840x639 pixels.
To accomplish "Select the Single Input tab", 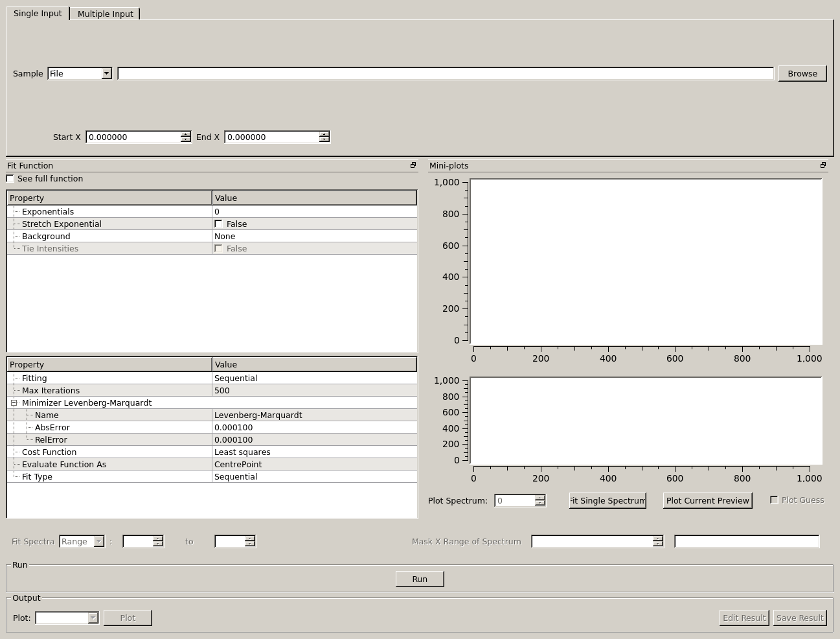I will click(38, 14).
